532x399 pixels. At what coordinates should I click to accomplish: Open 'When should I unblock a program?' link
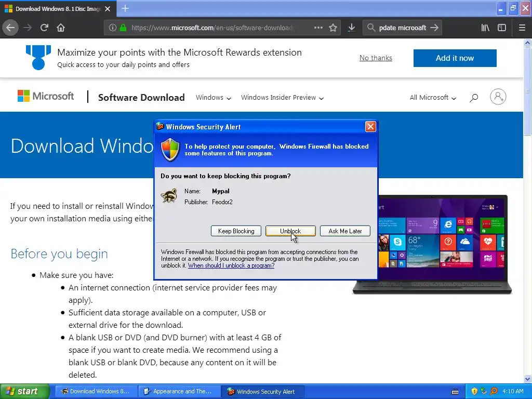[231, 265]
